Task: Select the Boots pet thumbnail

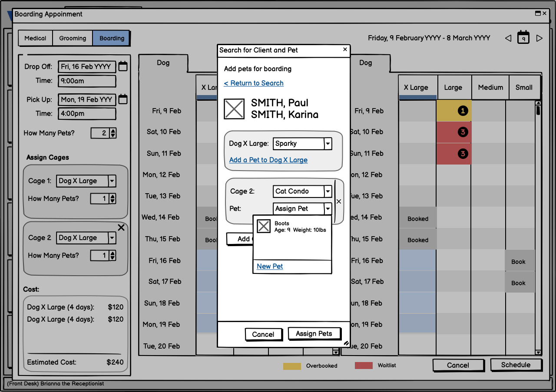Action: [264, 226]
